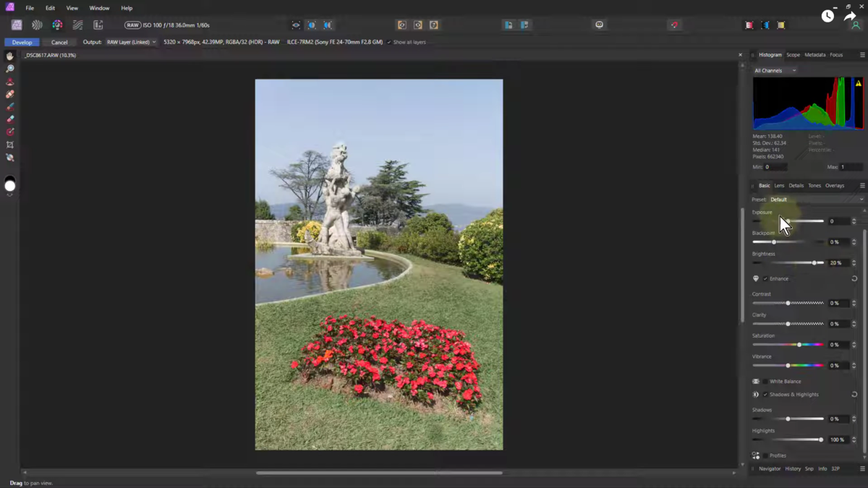This screenshot has height=488, width=868.
Task: Open the Output RAW Layer dropdown
Action: click(x=131, y=43)
